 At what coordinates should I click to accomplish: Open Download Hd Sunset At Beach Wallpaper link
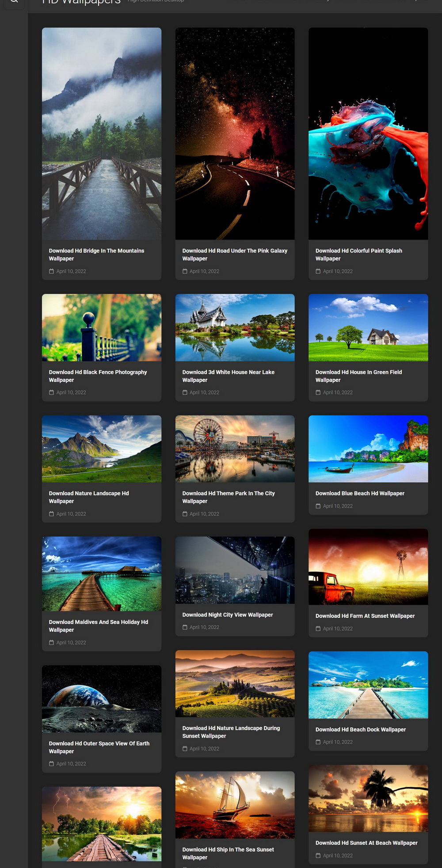[x=366, y=843]
